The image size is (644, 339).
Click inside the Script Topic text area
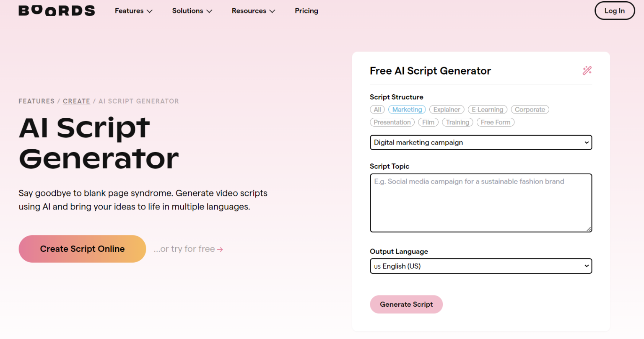[x=480, y=203]
